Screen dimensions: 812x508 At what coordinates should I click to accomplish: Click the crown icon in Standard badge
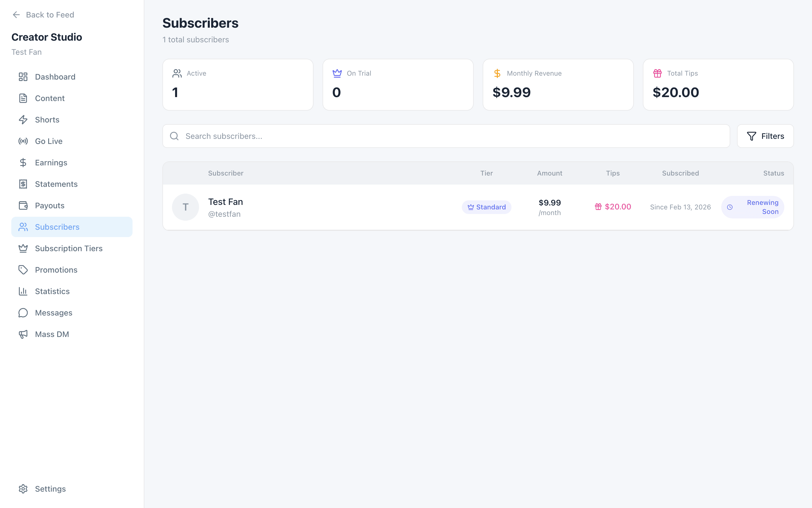coord(471,207)
